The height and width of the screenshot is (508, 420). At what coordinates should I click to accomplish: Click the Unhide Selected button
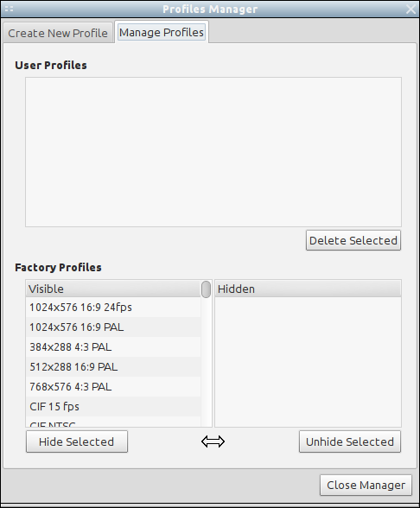pos(350,441)
